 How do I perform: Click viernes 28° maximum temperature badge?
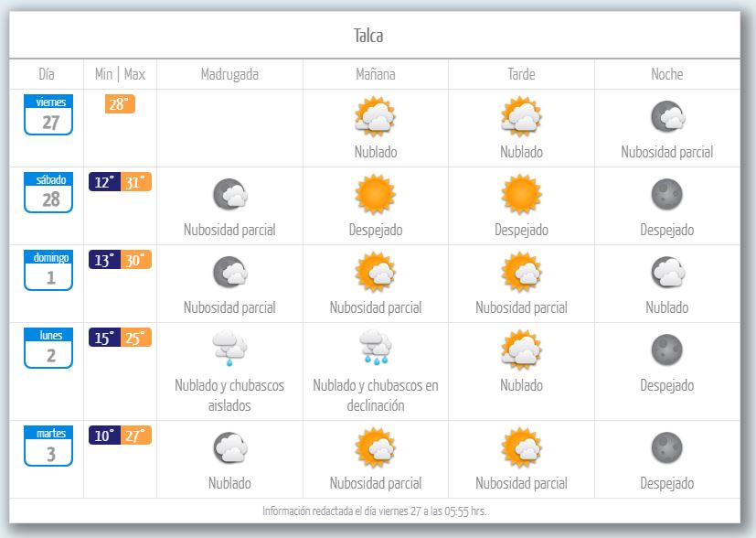pos(120,104)
